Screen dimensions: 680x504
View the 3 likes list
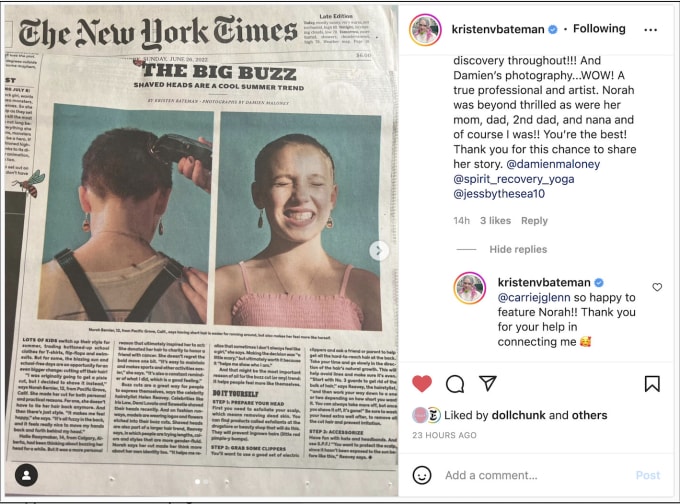495,221
